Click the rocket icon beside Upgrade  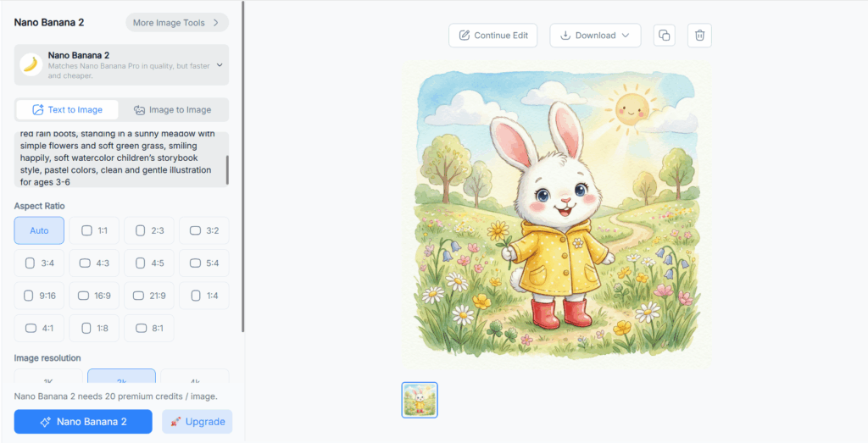[x=175, y=422]
